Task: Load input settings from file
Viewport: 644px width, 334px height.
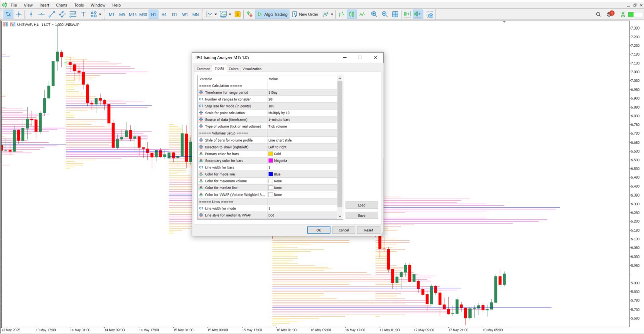Action: click(x=361, y=205)
